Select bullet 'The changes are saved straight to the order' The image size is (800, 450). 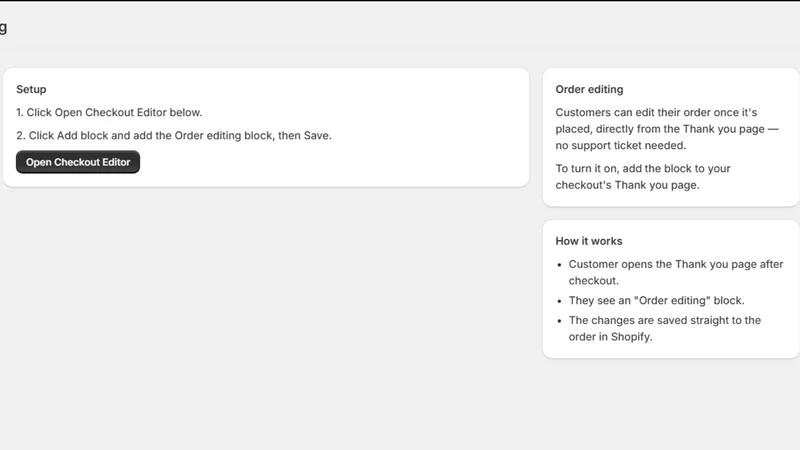pos(665,329)
